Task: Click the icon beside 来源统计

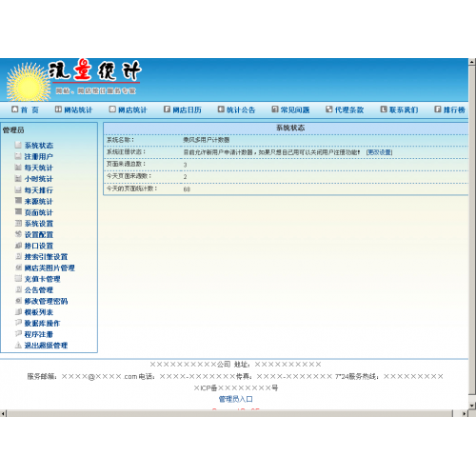Action: click(18, 201)
